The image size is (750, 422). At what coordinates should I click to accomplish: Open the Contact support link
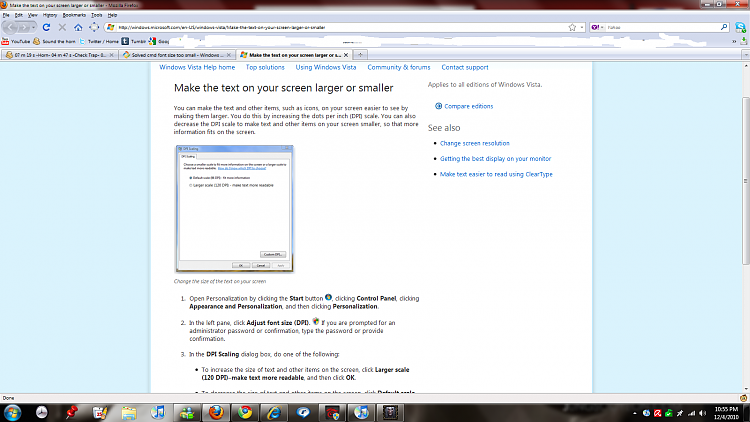coord(465,67)
